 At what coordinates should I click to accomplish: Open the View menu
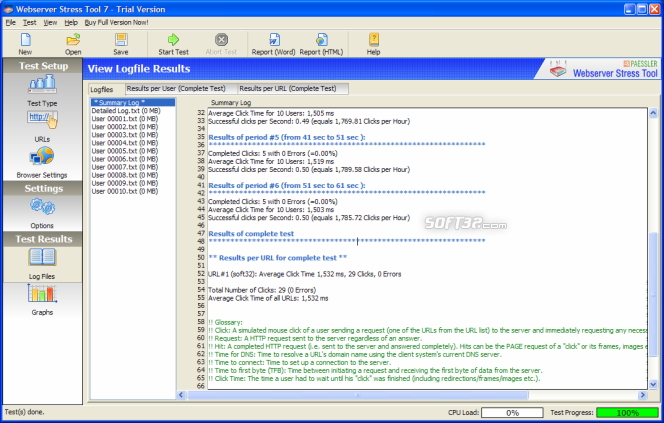50,22
